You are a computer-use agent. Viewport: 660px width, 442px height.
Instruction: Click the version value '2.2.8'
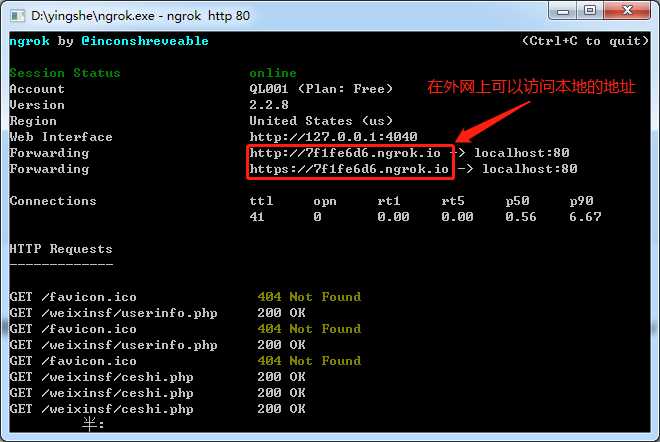[269, 105]
